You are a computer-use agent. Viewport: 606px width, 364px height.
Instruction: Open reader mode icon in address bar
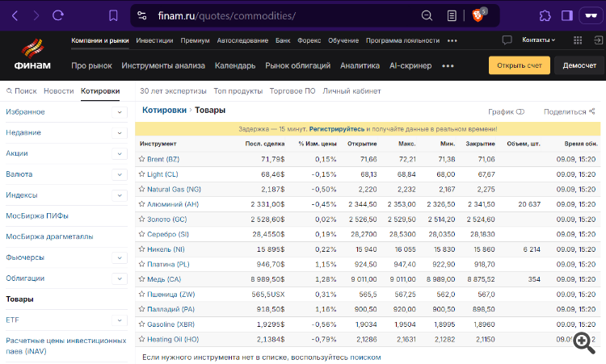coord(452,16)
